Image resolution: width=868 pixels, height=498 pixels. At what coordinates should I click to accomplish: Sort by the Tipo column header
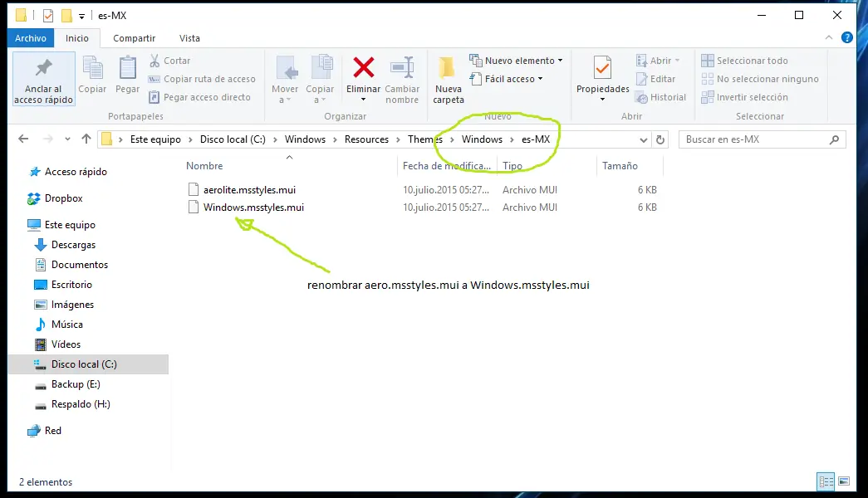(512, 165)
